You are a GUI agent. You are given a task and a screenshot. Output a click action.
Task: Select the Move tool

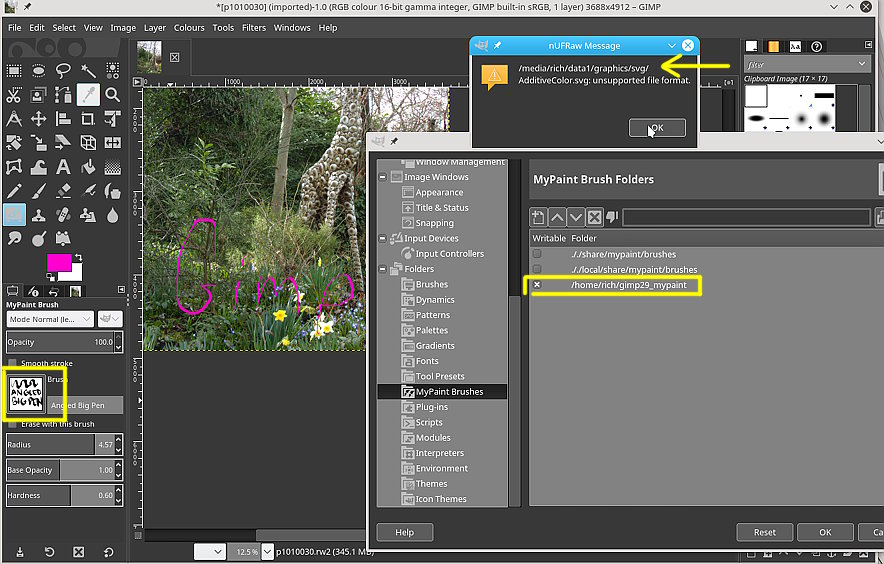pos(38,119)
